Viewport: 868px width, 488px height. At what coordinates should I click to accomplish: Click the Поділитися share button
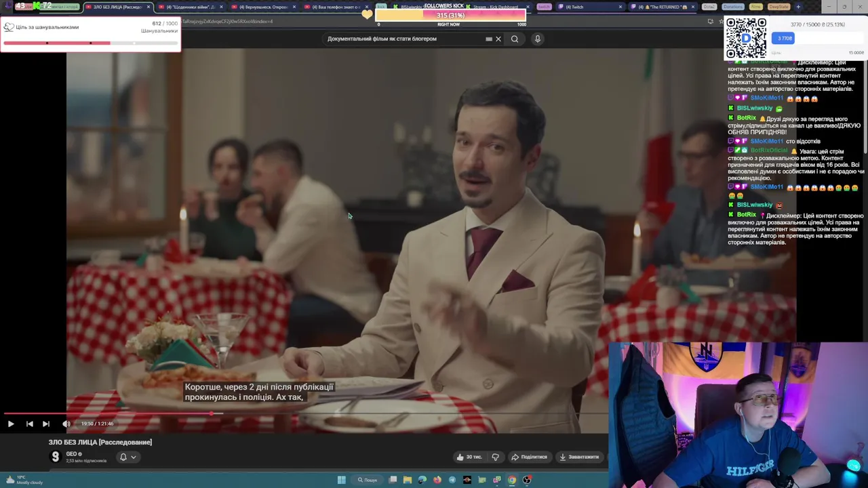[529, 457]
